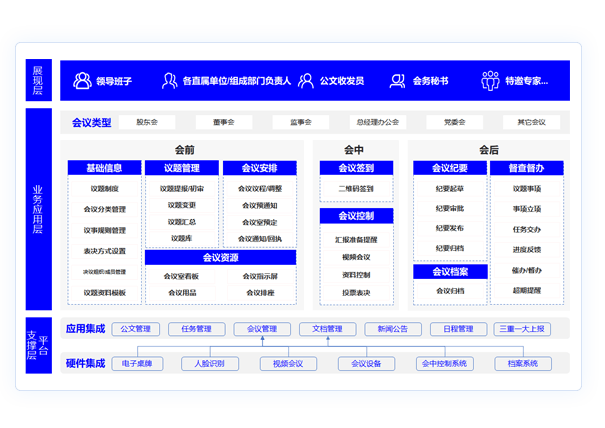Select the 公文收发员 person icon
This screenshot has height=428, width=605.
pyautogui.click(x=306, y=81)
